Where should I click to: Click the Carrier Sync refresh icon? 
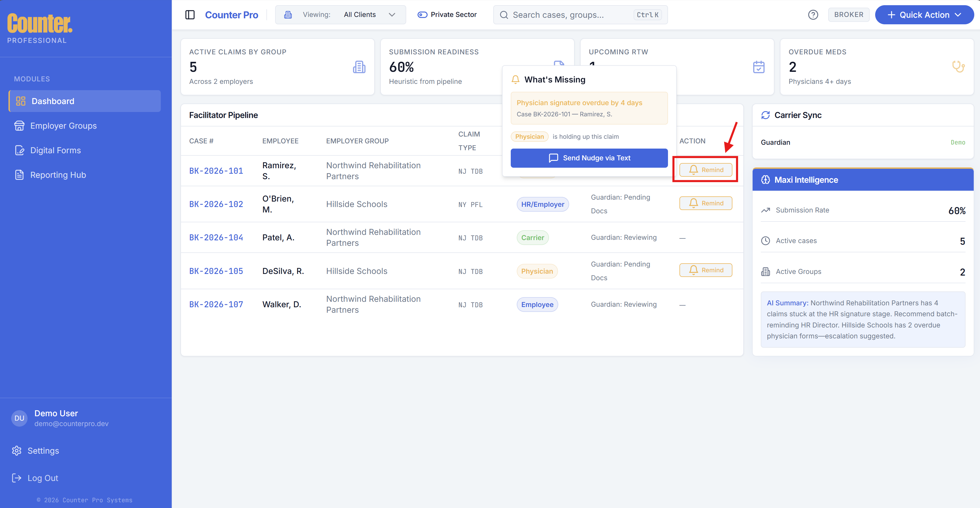[765, 115]
